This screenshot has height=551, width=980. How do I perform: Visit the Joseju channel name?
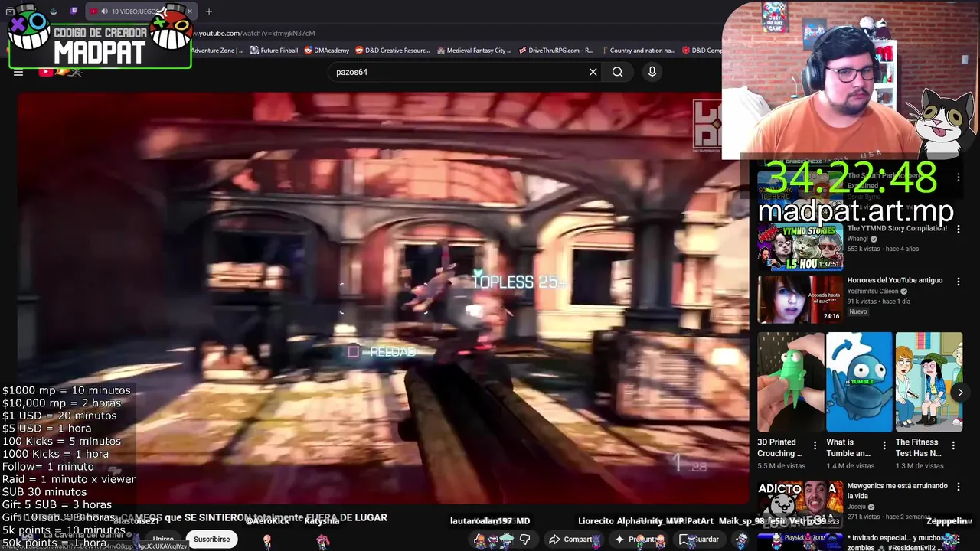(857, 506)
